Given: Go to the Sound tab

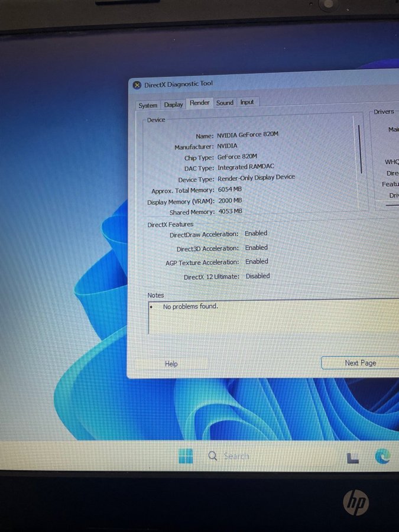Looking at the screenshot, I should 225,103.
